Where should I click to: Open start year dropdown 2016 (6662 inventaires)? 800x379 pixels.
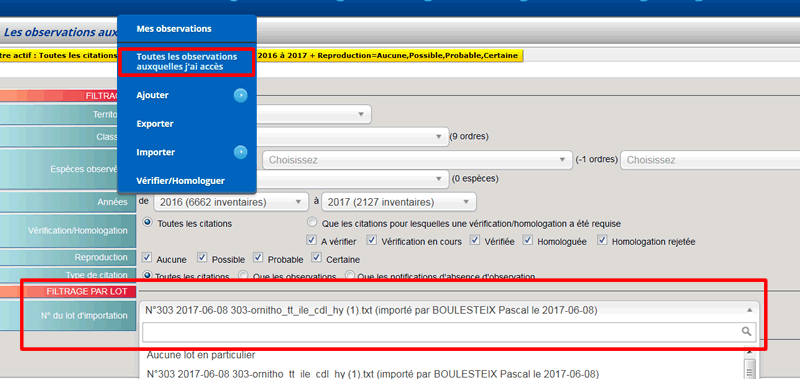pos(231,202)
